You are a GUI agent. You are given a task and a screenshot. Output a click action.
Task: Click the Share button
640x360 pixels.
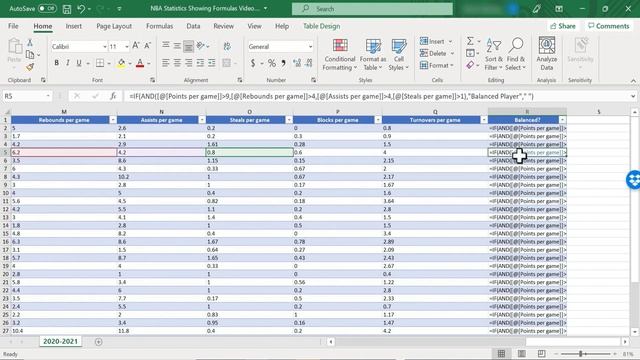[x=562, y=26]
